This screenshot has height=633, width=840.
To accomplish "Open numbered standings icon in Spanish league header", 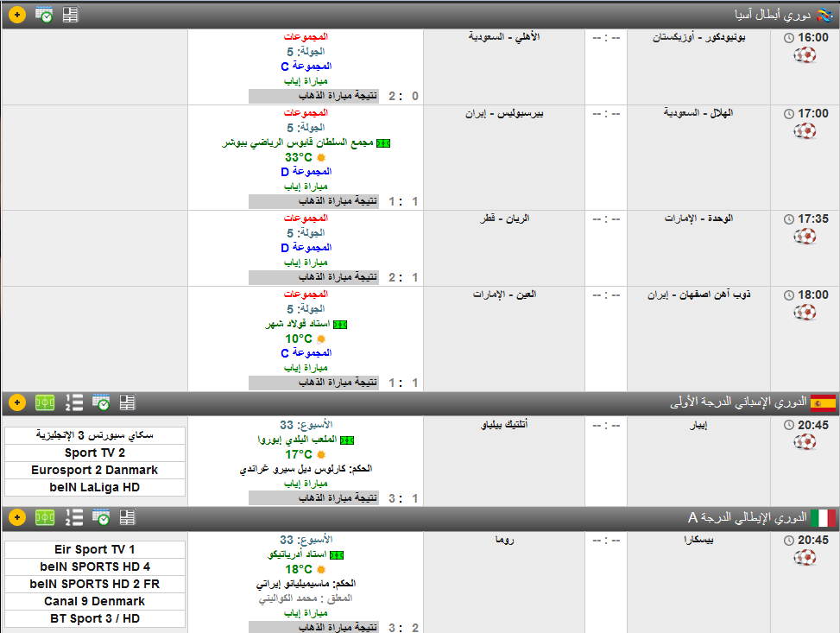I will (74, 402).
